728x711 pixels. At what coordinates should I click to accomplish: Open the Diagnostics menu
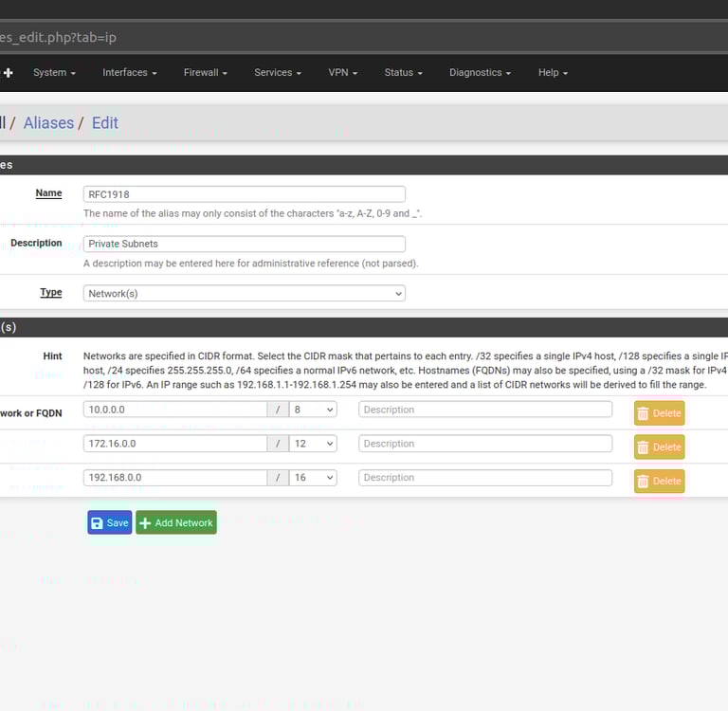pyautogui.click(x=480, y=72)
